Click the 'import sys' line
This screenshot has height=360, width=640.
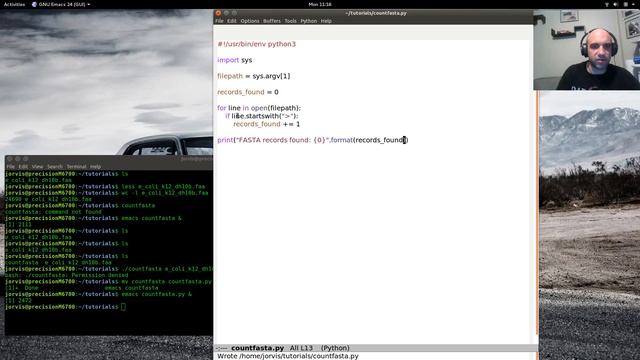tap(235, 60)
